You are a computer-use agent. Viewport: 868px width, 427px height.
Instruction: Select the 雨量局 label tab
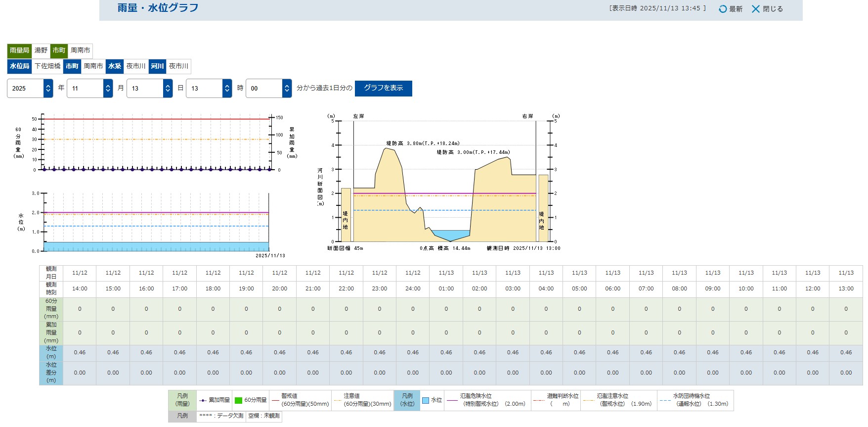(19, 50)
